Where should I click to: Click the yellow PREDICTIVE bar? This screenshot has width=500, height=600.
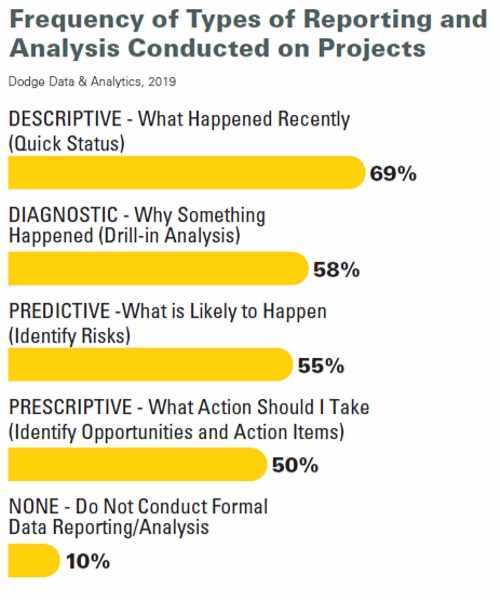[150, 365]
